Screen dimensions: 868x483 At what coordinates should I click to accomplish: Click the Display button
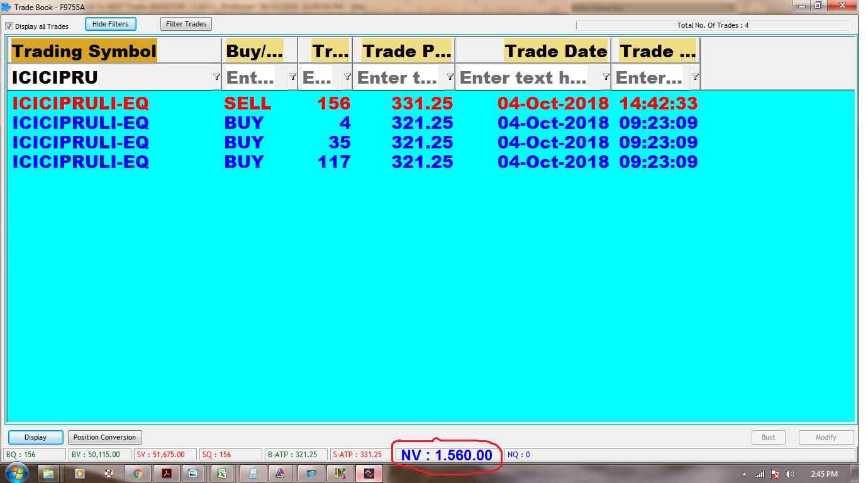(36, 437)
